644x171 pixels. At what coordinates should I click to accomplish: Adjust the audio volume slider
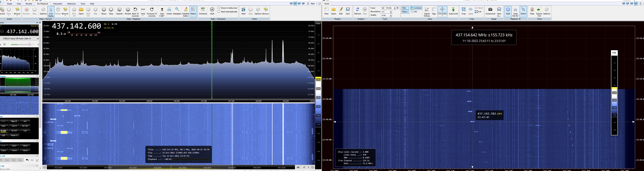coord(29,44)
